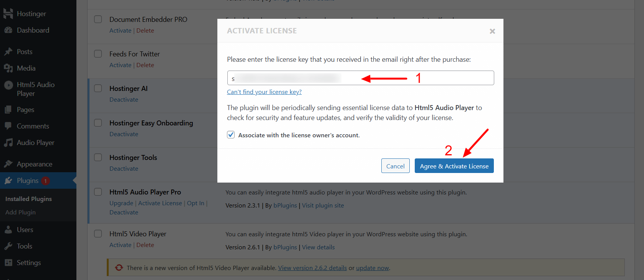This screenshot has height=280, width=644.
Task: Click the Html5 Audio Player sidebar icon
Action: point(8,85)
